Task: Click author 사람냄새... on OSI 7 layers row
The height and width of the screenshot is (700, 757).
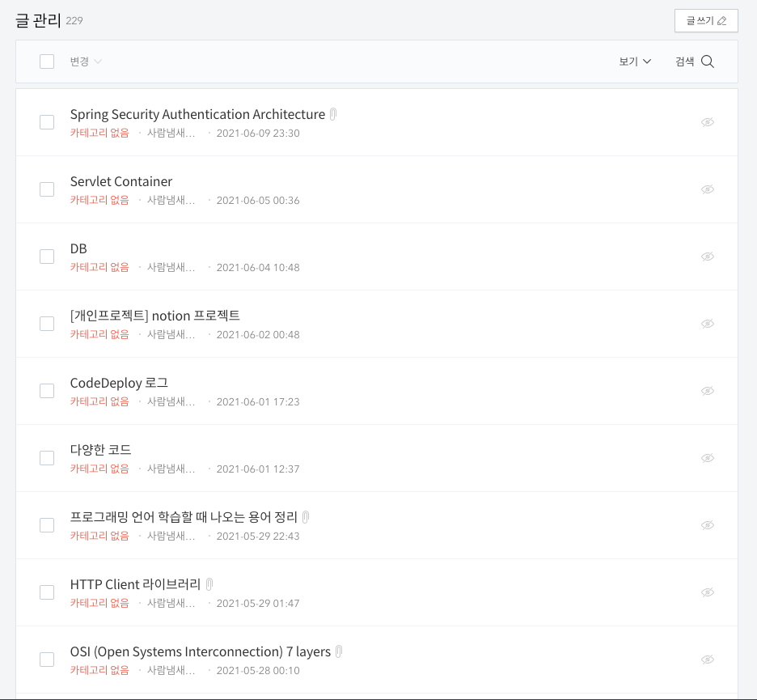Action: coord(171,671)
